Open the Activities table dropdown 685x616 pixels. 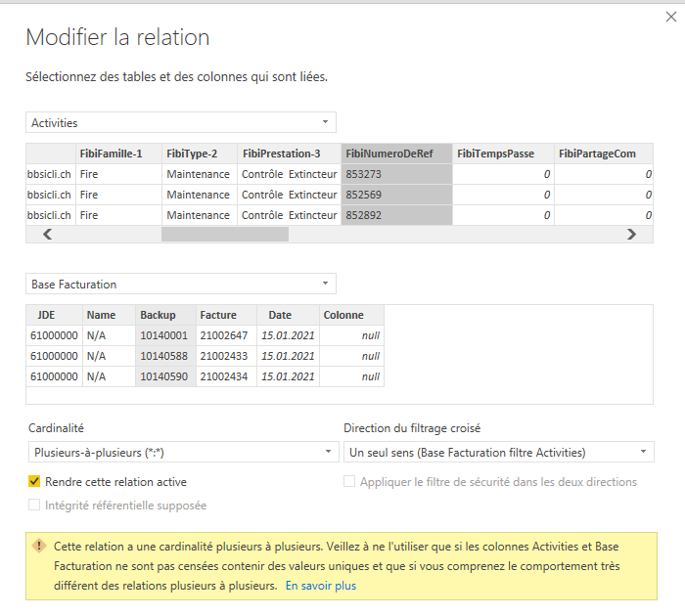181,122
